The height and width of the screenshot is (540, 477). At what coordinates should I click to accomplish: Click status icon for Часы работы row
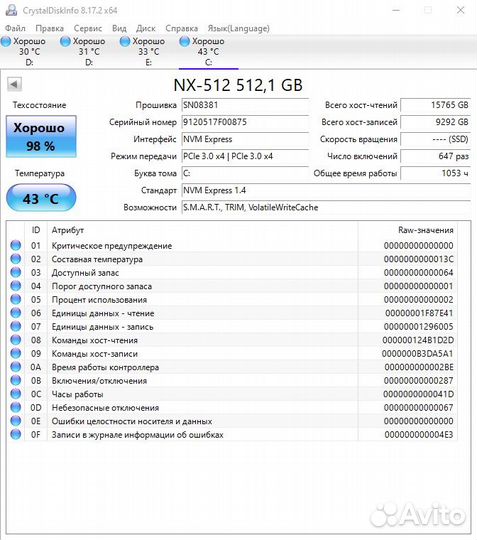click(x=15, y=394)
